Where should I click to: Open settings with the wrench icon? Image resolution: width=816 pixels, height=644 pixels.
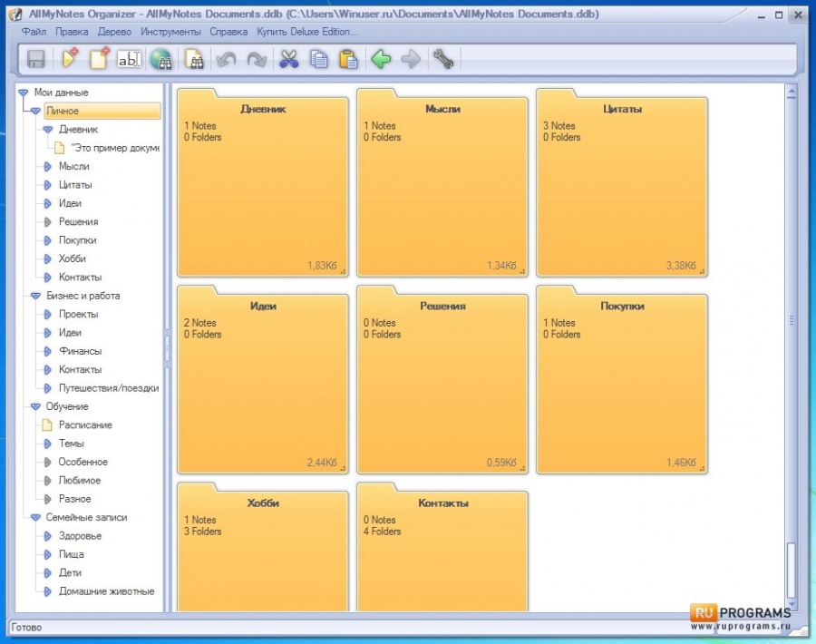(x=442, y=59)
